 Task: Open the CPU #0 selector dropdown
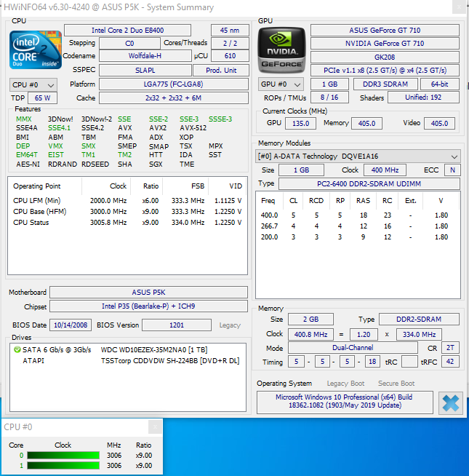tap(33, 84)
